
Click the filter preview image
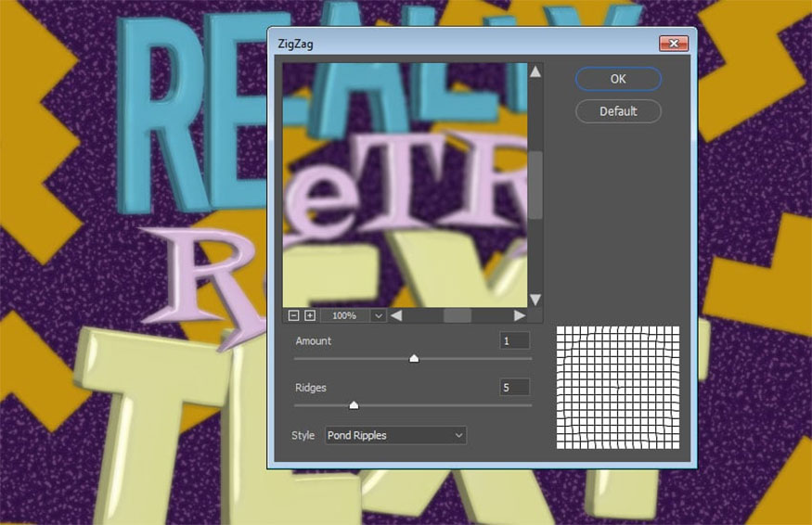[405, 186]
